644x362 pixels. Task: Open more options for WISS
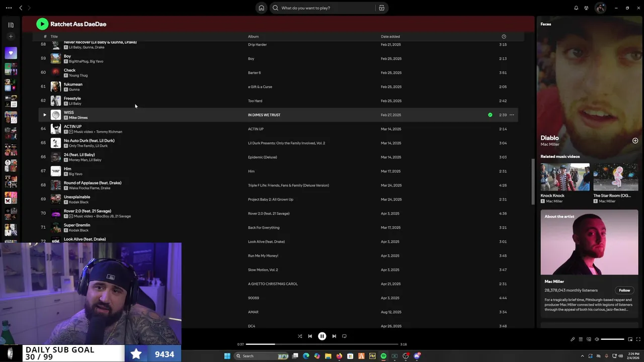click(x=512, y=115)
